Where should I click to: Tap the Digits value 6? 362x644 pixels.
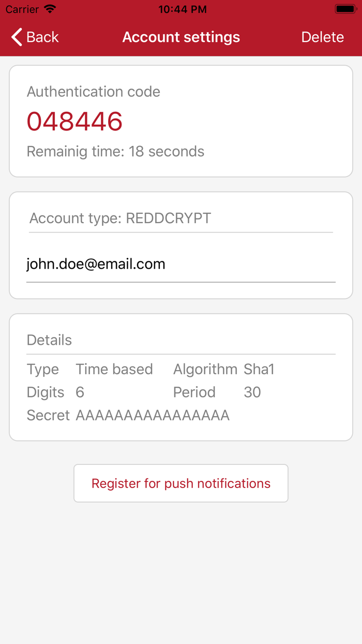tap(79, 392)
